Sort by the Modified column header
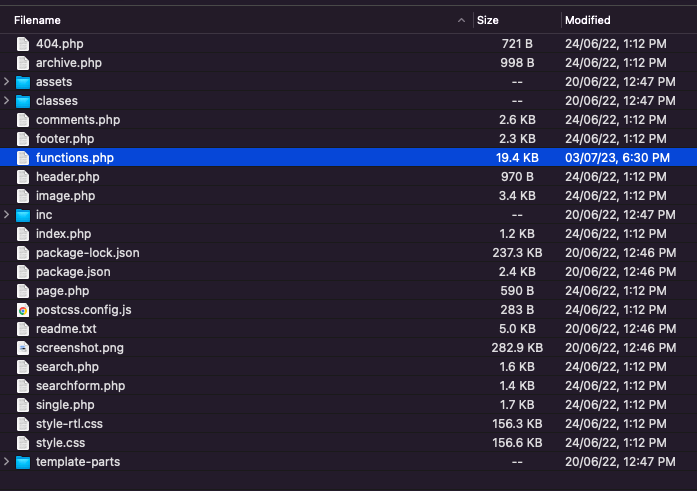This screenshot has height=491, width=697. pos(588,20)
